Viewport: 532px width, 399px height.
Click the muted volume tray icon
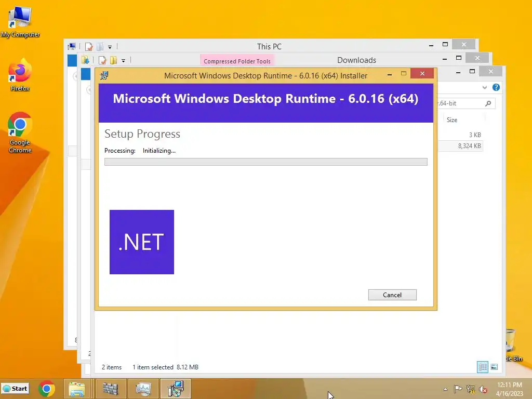pyautogui.click(x=483, y=389)
